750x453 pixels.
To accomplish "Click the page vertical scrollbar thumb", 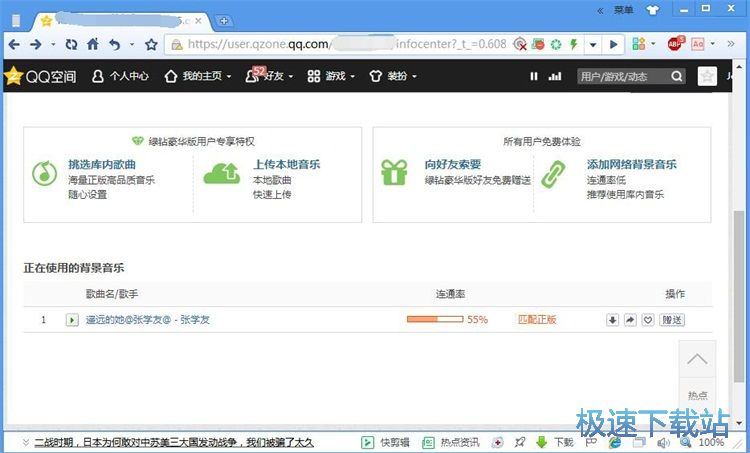I will point(739,297).
